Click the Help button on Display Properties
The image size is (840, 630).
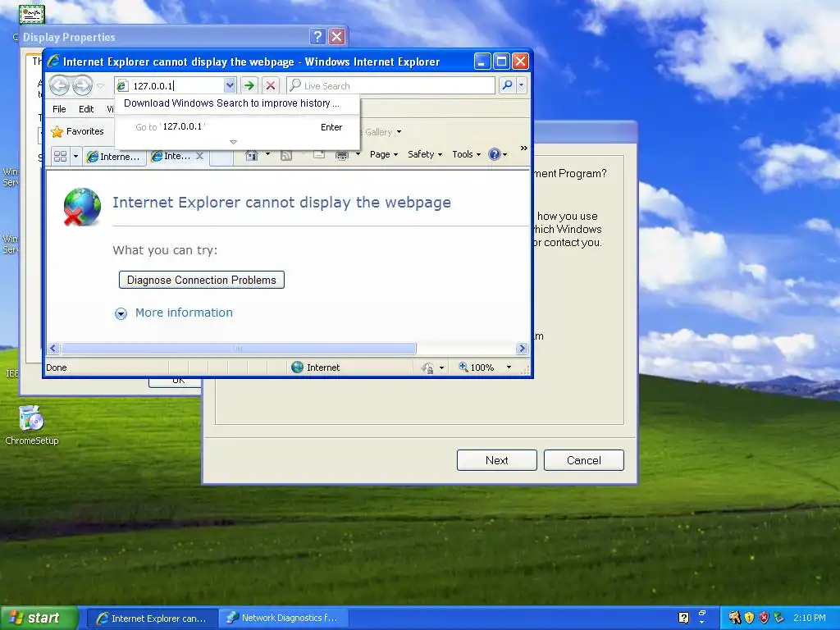(x=317, y=36)
